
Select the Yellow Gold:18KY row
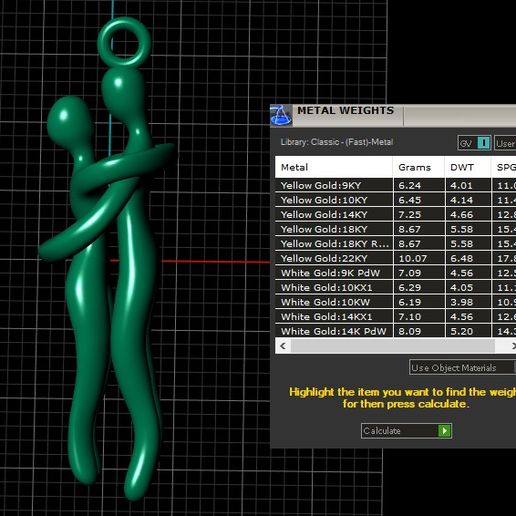coord(395,229)
